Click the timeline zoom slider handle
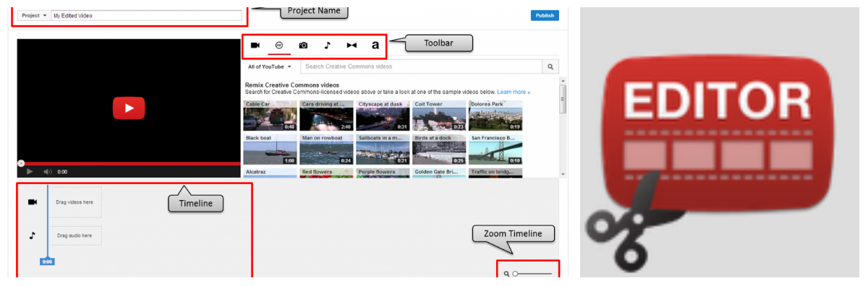868x286 pixels. [515, 274]
